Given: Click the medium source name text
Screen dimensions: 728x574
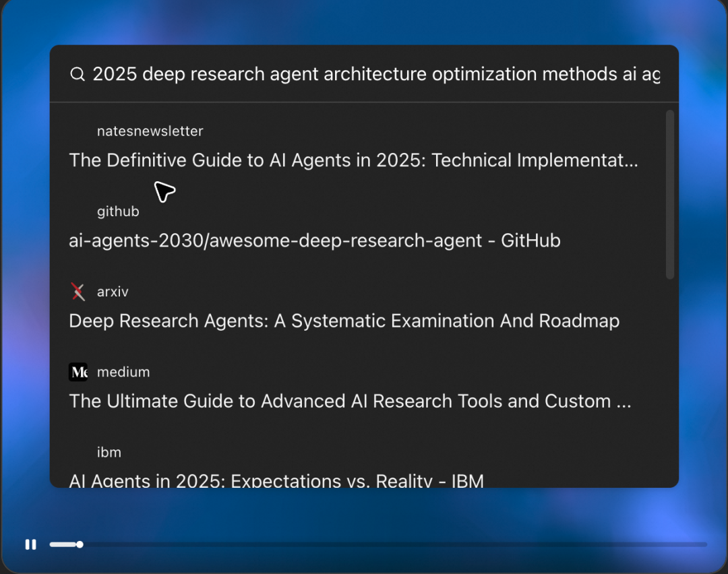Looking at the screenshot, I should click(x=123, y=372).
